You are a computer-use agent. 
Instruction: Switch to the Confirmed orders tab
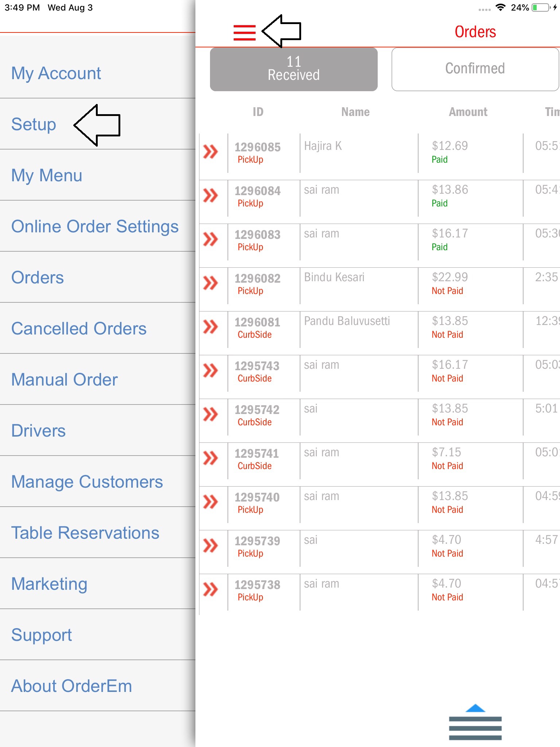[475, 69]
